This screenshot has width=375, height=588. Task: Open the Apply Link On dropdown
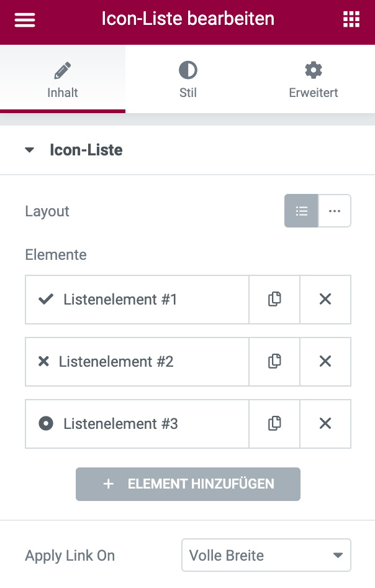(x=266, y=555)
